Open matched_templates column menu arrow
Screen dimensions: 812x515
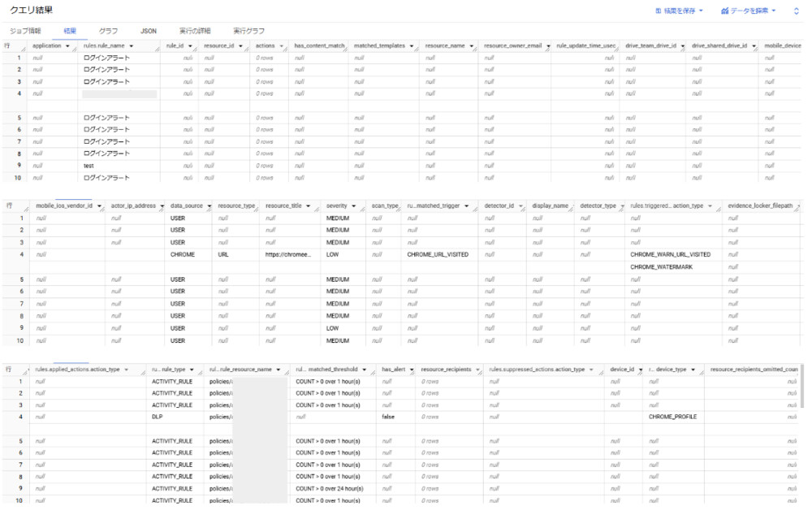pos(412,46)
